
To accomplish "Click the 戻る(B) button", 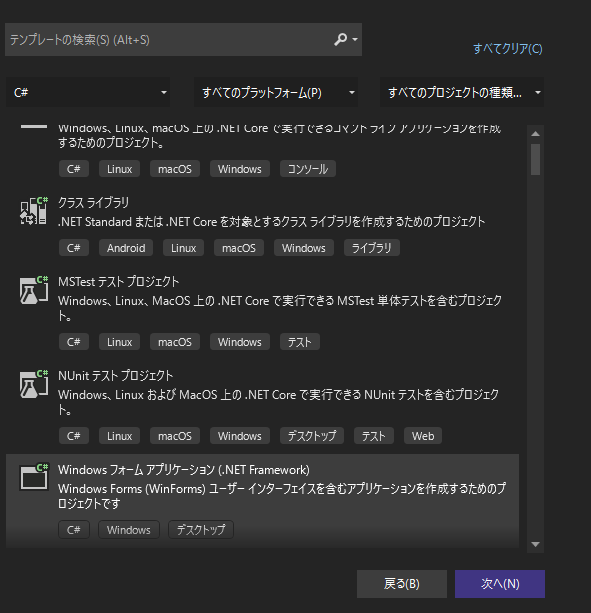I will click(x=402, y=584).
